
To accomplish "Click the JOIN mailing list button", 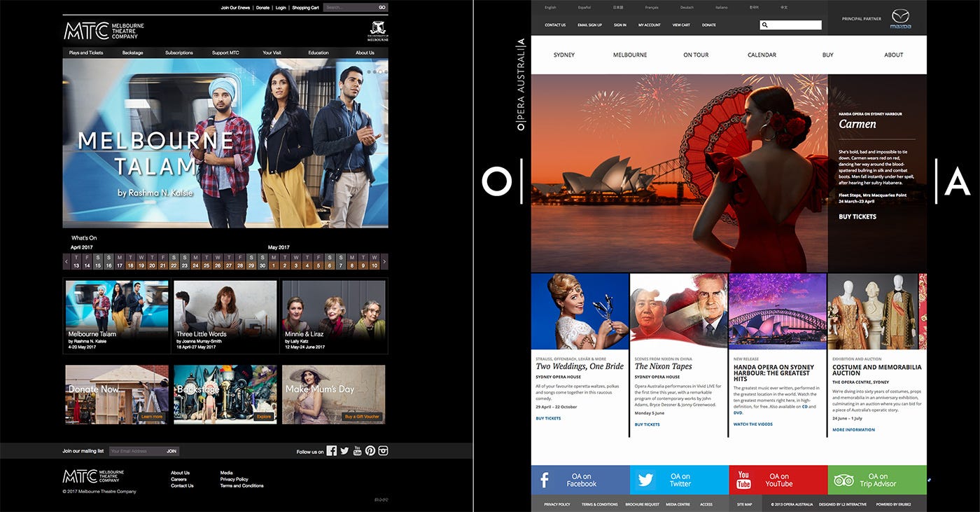I will tap(171, 451).
